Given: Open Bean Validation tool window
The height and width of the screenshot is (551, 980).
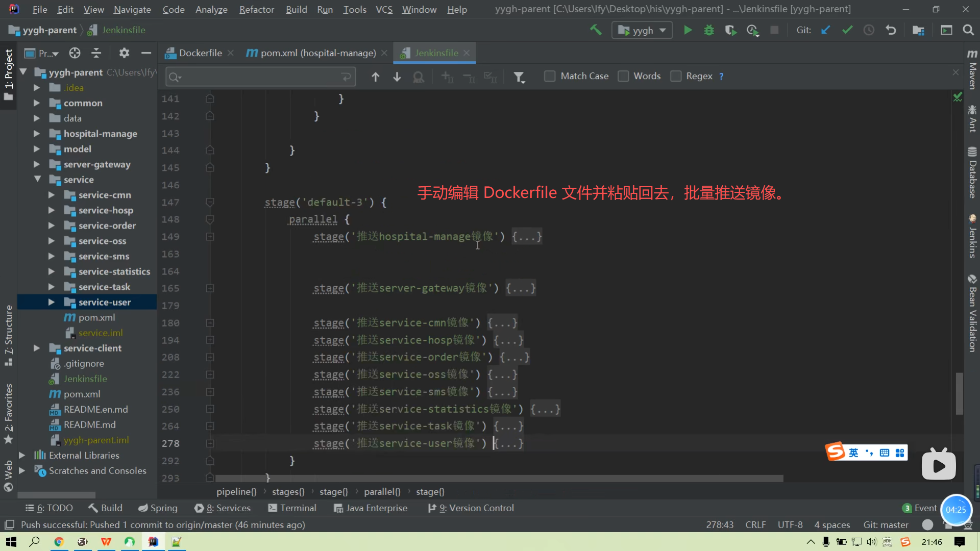Looking at the screenshot, I should tap(972, 314).
